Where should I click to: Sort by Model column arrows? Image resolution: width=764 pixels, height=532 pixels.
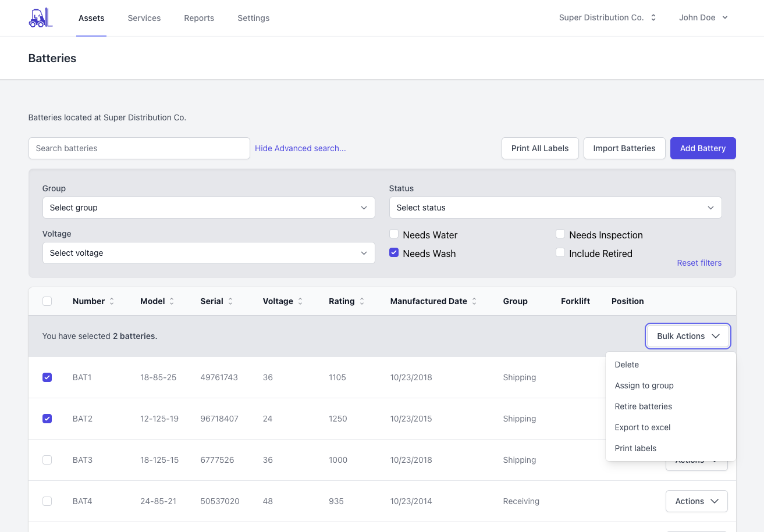[172, 301]
